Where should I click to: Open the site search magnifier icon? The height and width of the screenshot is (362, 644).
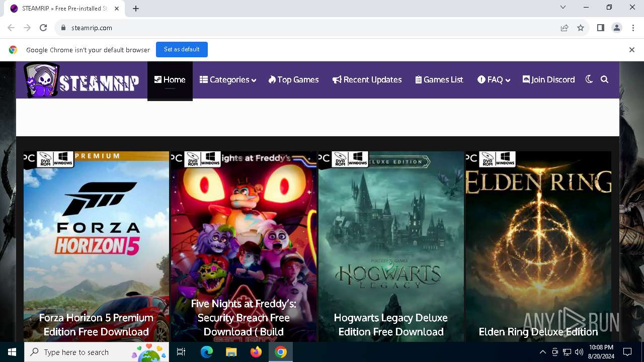605,79
